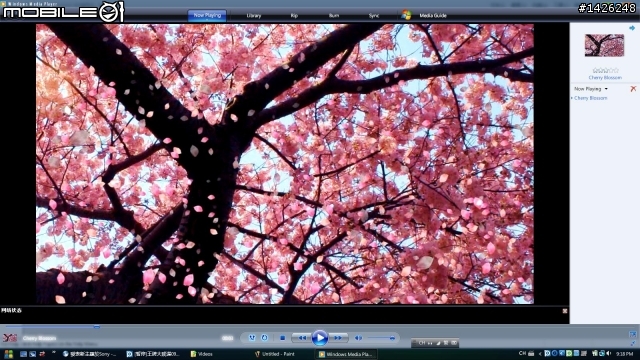The height and width of the screenshot is (360, 640).
Task: Click the seek bar handle
Action: point(97,327)
